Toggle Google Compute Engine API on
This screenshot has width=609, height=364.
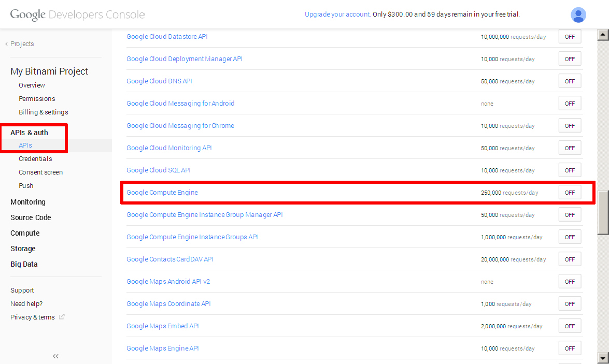click(x=570, y=193)
